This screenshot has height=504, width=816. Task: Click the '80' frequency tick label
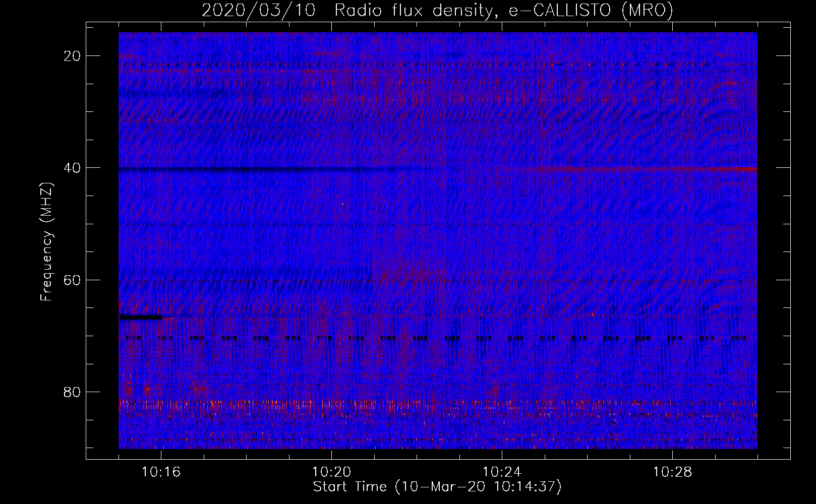point(73,392)
